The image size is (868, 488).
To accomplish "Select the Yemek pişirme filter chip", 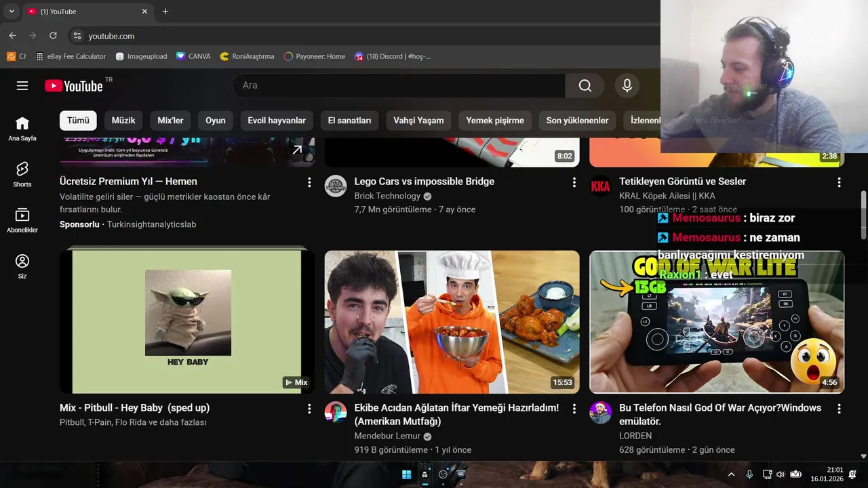I will pyautogui.click(x=495, y=121).
